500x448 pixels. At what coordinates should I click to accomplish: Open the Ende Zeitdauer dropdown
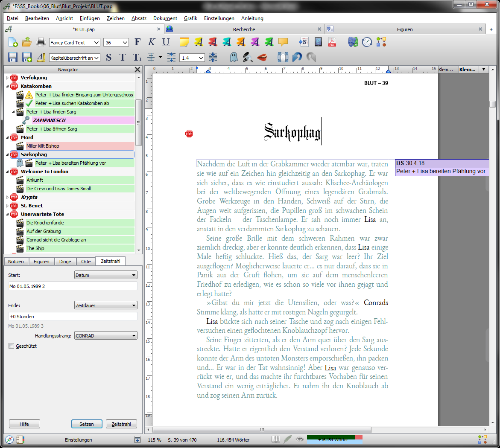[x=105, y=305]
